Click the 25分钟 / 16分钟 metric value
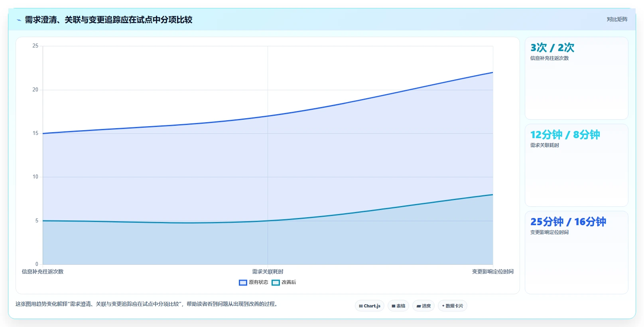The height and width of the screenshot is (327, 644). click(x=568, y=222)
